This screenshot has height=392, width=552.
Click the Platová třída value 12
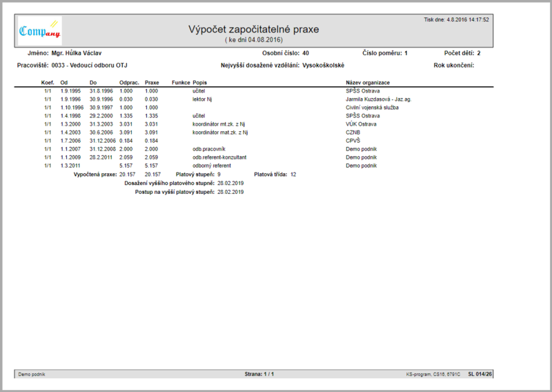293,175
